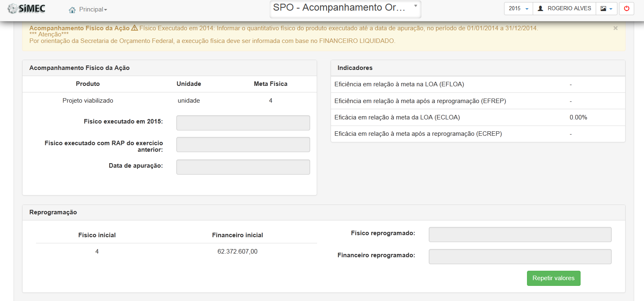Dismiss the yellow alert with the X
This screenshot has height=301, width=644.
(615, 28)
